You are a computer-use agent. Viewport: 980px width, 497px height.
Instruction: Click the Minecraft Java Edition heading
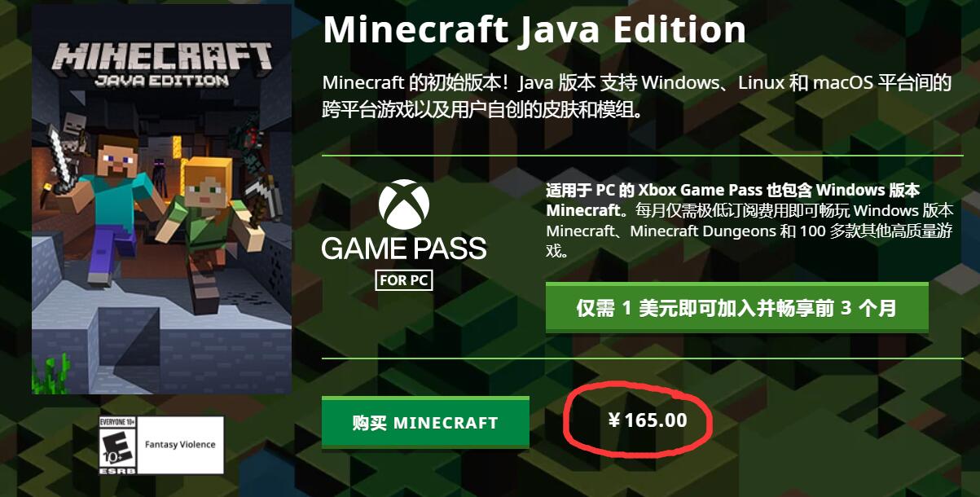tap(534, 29)
